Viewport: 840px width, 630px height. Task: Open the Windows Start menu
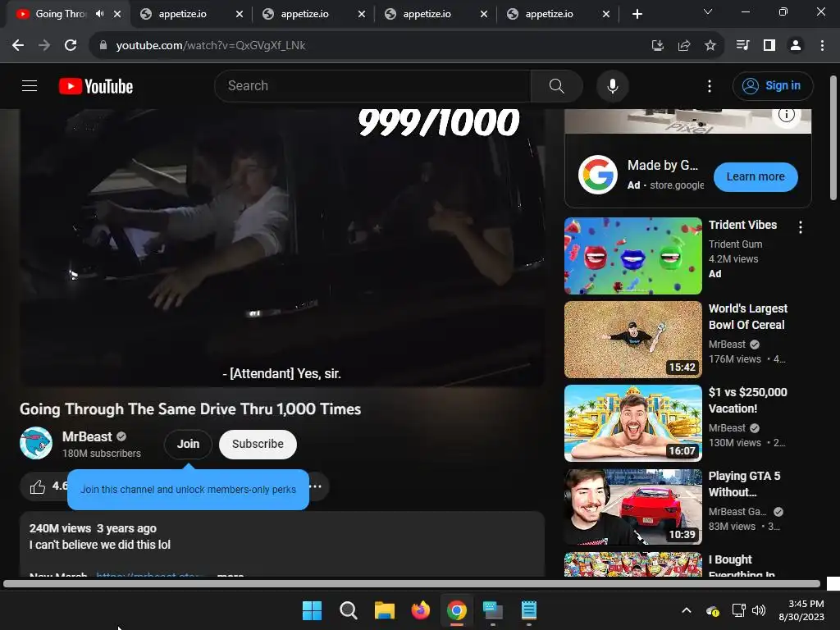coord(312,610)
